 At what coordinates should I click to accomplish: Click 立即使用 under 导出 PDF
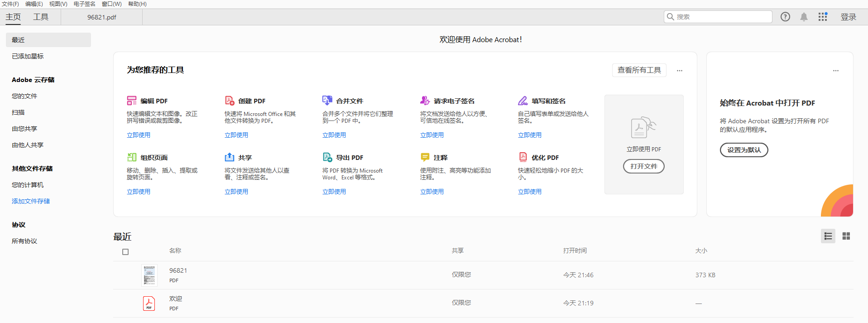coord(334,192)
